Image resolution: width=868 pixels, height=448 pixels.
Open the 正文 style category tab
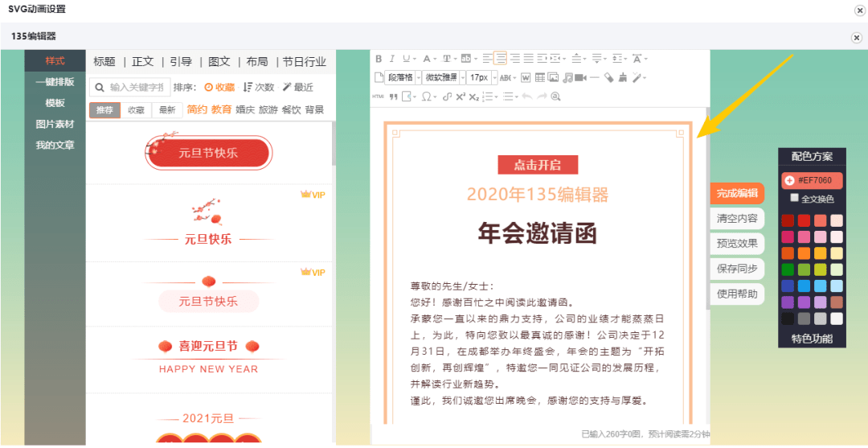click(x=143, y=61)
